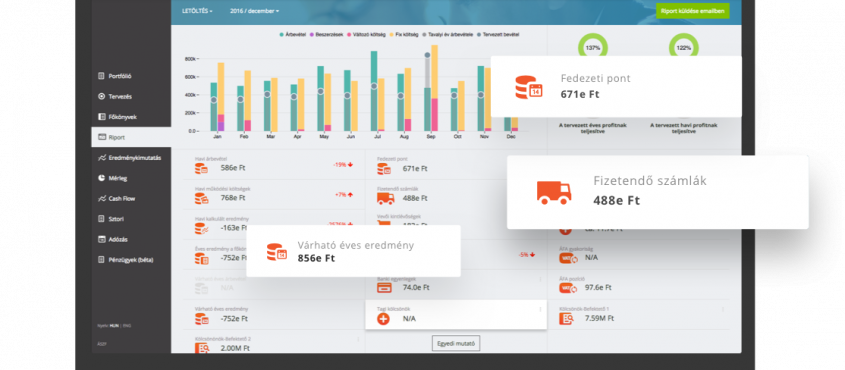Select the Riport sidebar tab
Image resolution: width=845 pixels, height=370 pixels.
click(131, 137)
